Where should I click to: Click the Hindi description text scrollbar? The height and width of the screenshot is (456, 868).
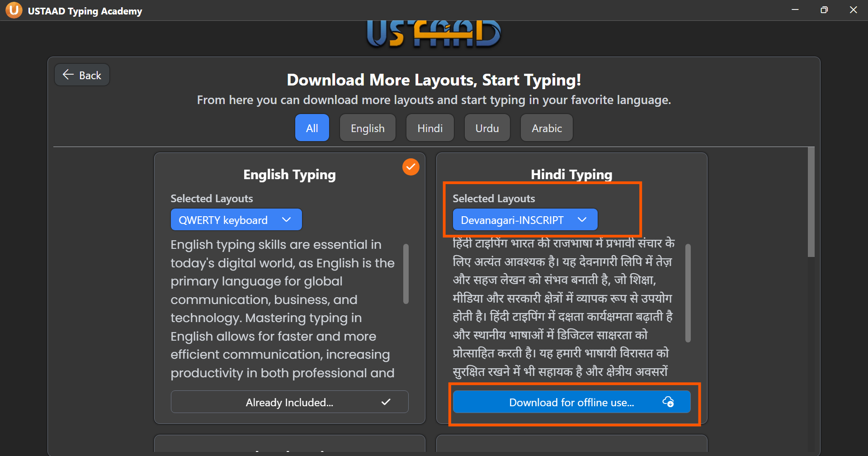tap(688, 293)
